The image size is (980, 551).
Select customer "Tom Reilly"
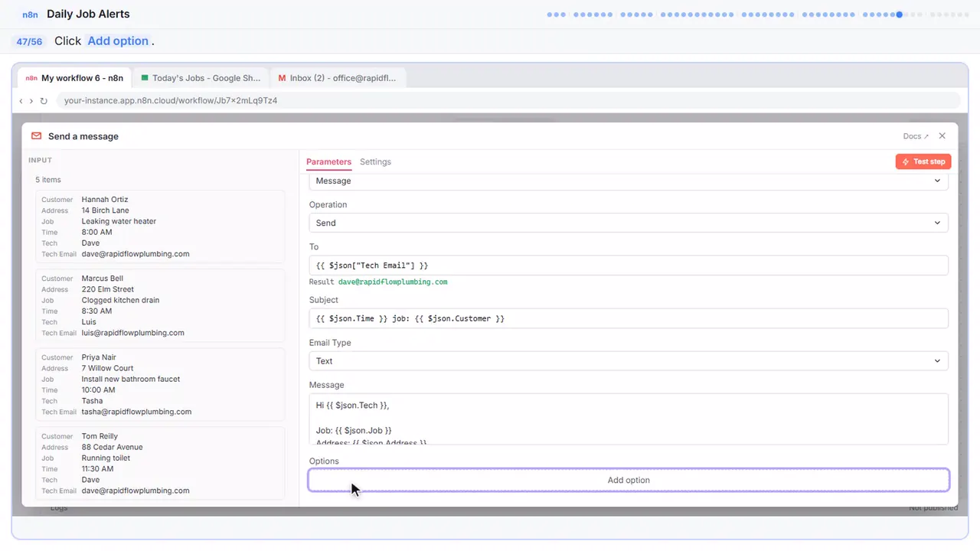(100, 436)
